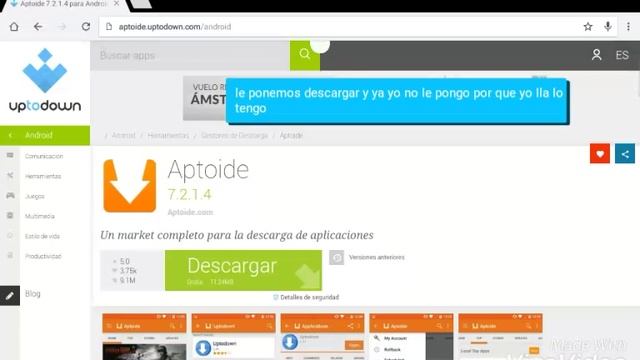640x360 pixels.
Task: Click the Vuelo Ámsterdam ad banner
Action: point(204,98)
